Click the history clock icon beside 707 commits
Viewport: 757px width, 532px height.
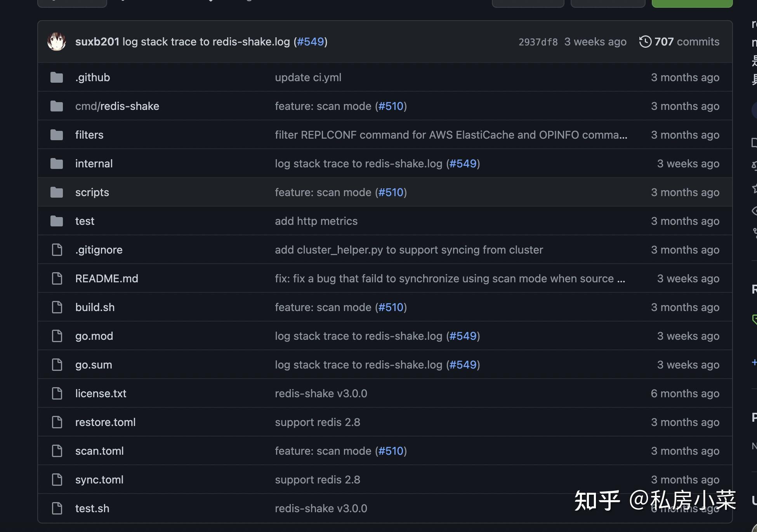[x=645, y=41]
